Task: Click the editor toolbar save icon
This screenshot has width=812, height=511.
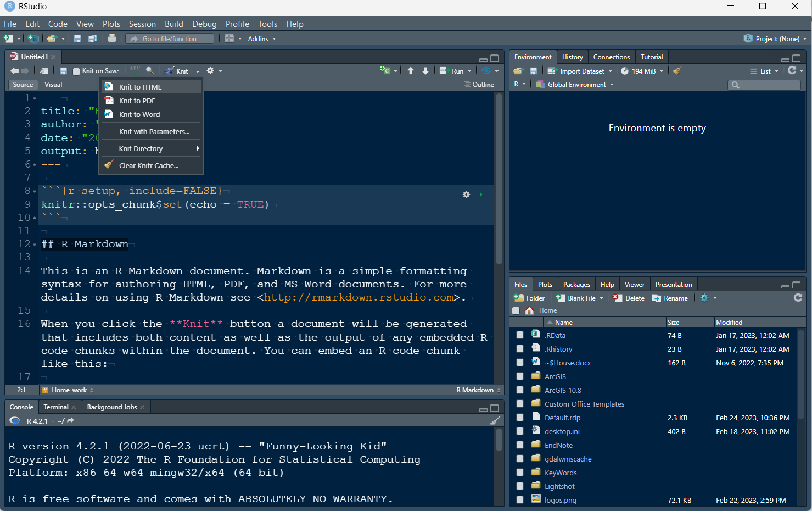Action: pos(63,71)
